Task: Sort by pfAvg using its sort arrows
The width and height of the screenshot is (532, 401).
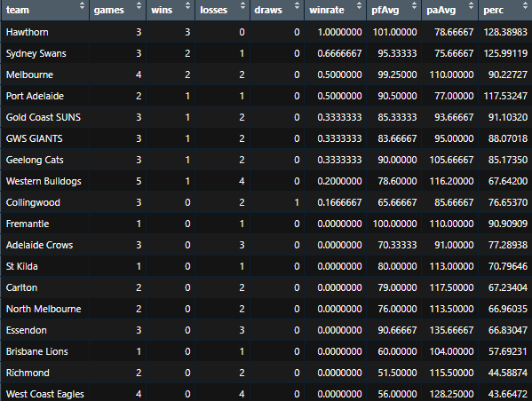Action: (414, 5)
